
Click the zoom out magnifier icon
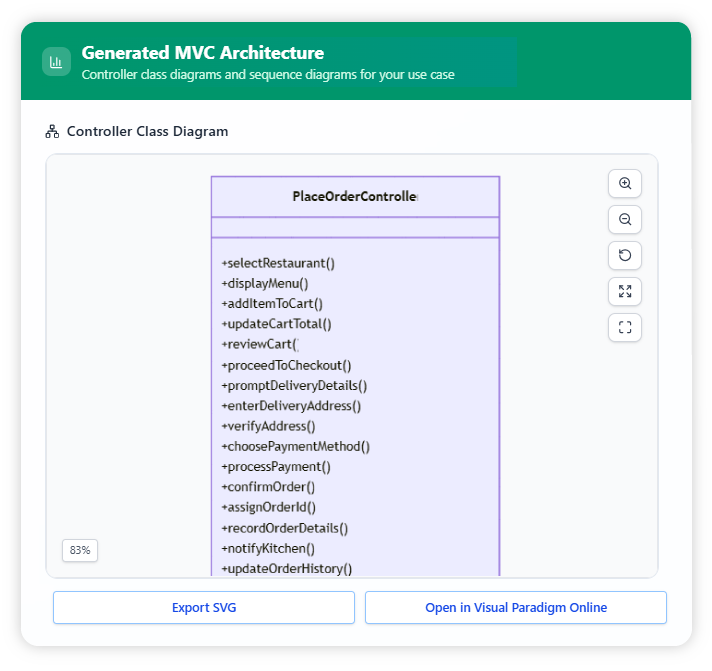pos(625,220)
